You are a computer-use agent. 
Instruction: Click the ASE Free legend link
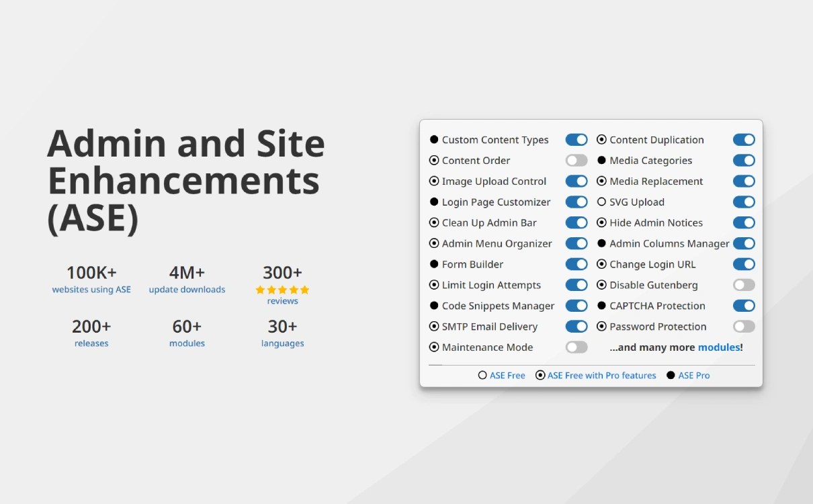[x=507, y=376]
